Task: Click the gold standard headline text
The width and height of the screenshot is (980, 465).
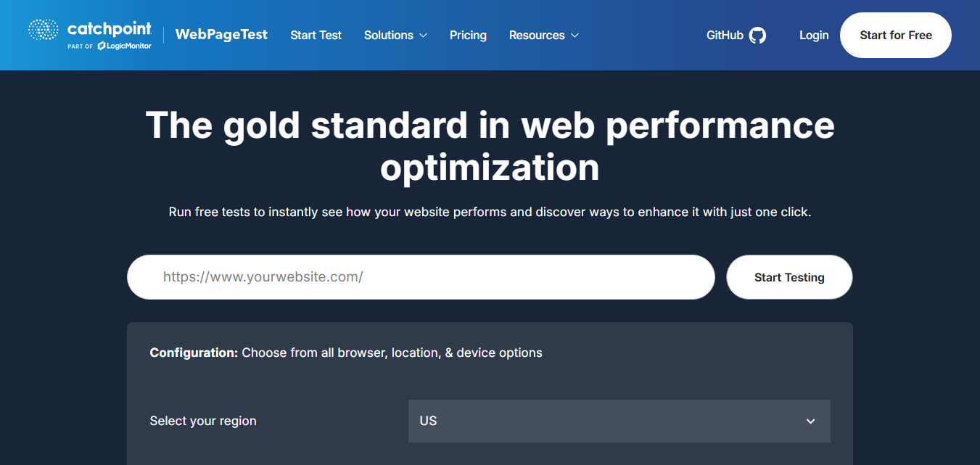Action: click(x=490, y=147)
